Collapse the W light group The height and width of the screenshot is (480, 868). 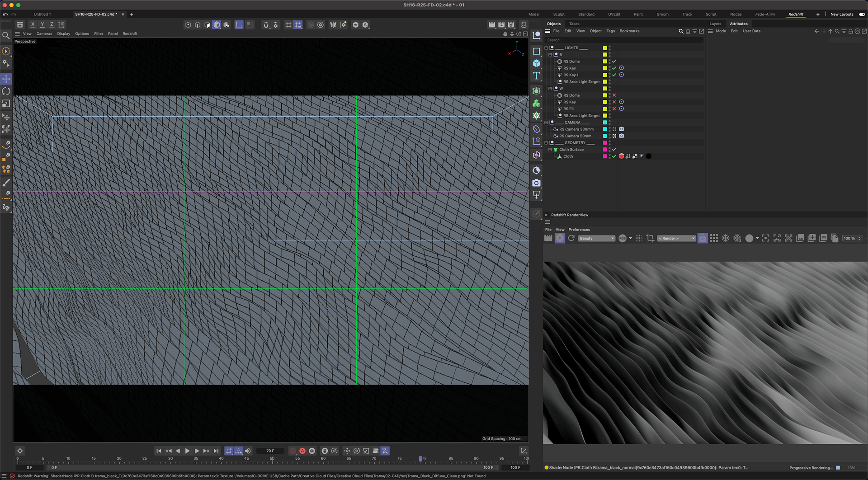click(550, 89)
